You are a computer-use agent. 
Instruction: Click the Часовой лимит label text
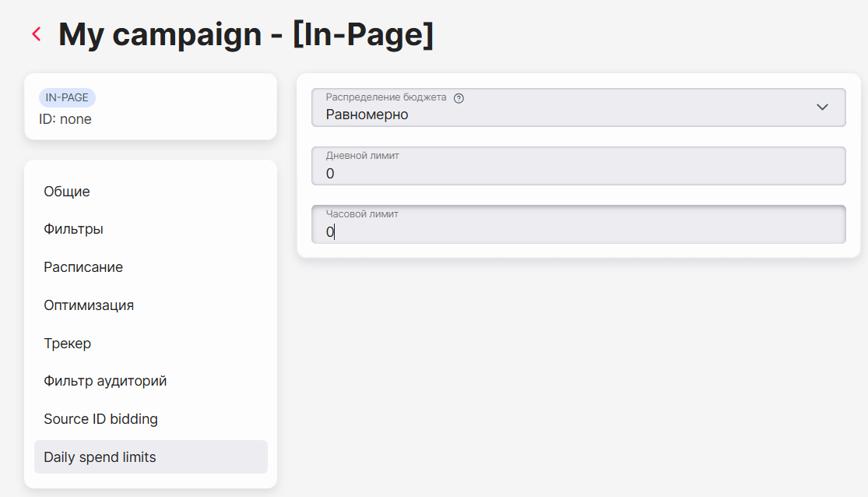pos(361,214)
